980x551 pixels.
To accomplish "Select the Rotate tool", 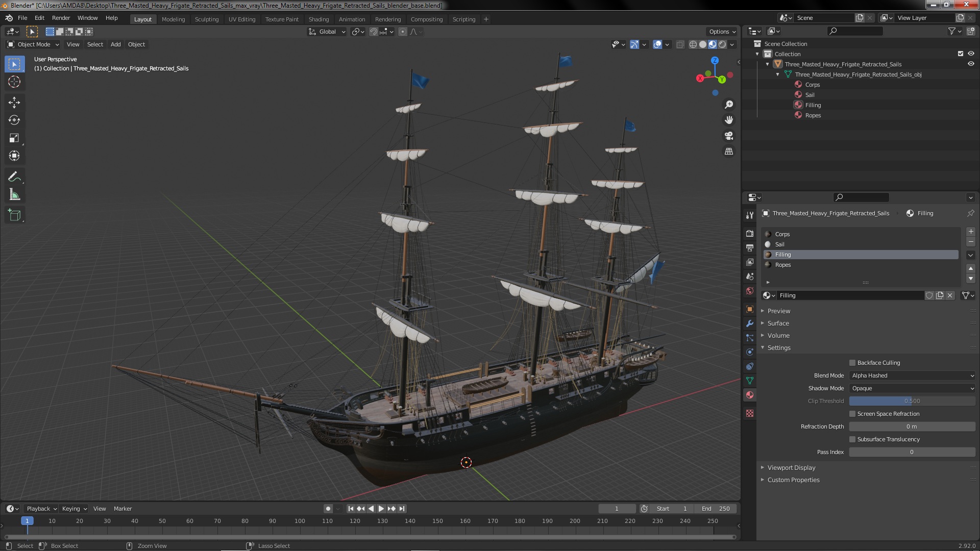I will tap(14, 120).
